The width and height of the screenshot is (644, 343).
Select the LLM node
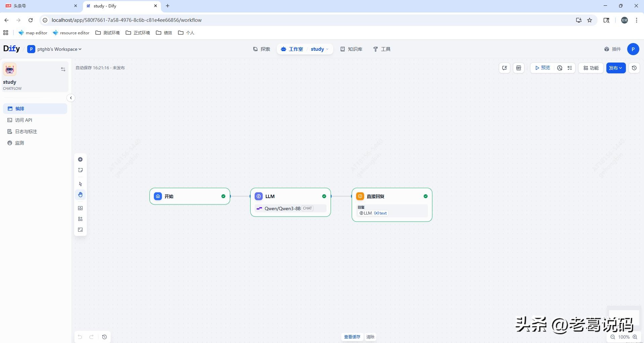point(291,202)
